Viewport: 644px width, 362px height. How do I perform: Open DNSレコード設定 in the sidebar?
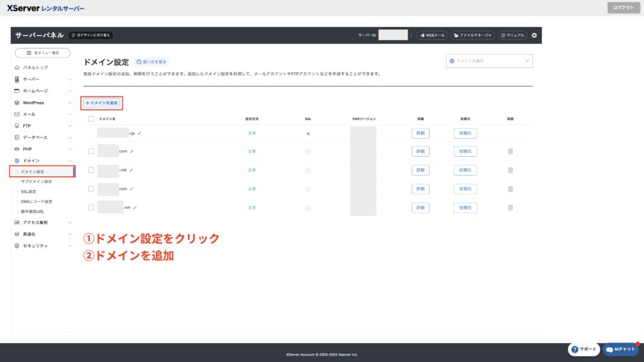(36, 201)
